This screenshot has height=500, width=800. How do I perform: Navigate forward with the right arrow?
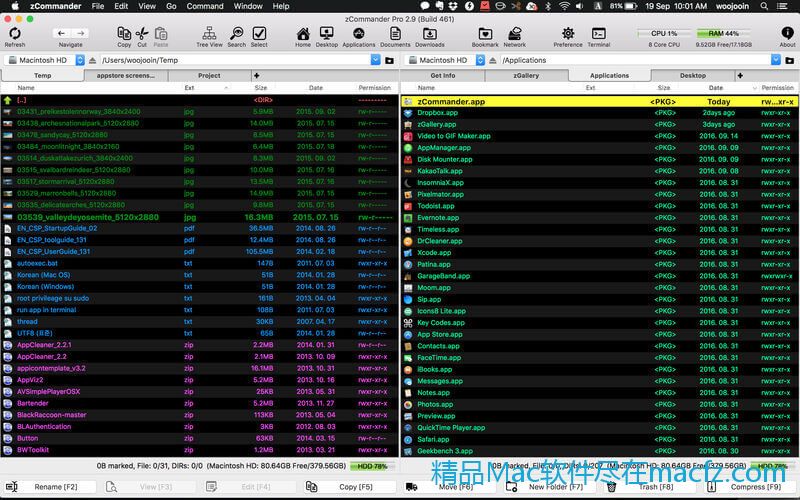click(x=80, y=33)
